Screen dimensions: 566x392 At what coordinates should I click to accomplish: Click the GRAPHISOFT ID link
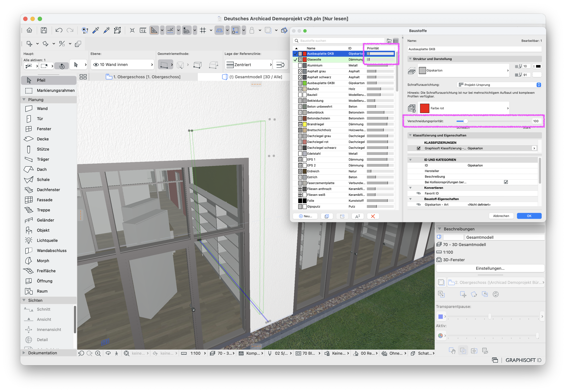523,360
